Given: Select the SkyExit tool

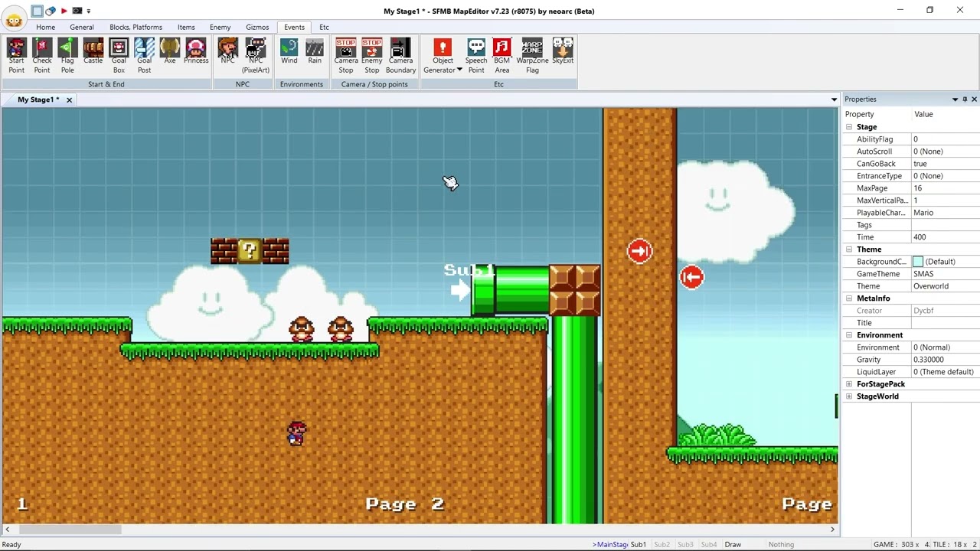Looking at the screenshot, I should 563,51.
